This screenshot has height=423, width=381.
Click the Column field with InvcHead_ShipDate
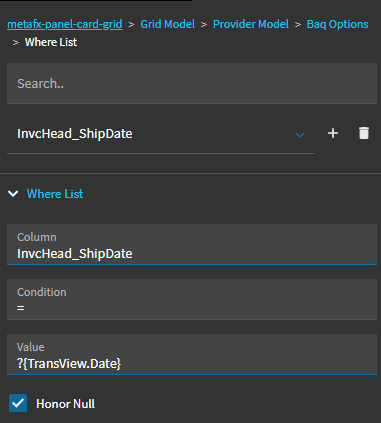tap(192, 244)
